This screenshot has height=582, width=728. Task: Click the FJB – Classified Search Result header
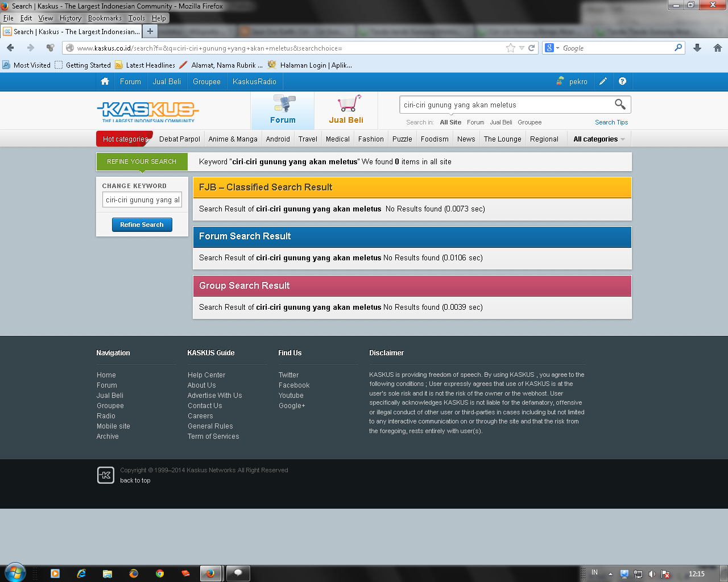click(x=412, y=187)
